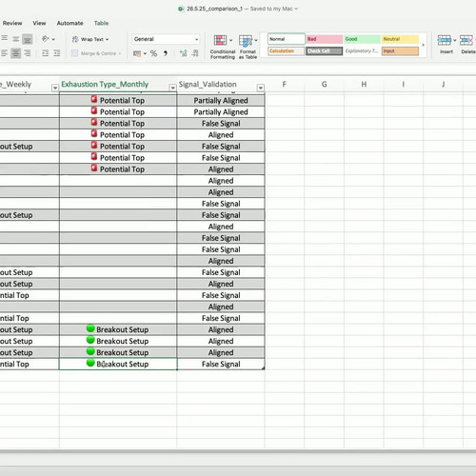Select column I header
Viewport: 476px width, 476px height.
coord(404,84)
